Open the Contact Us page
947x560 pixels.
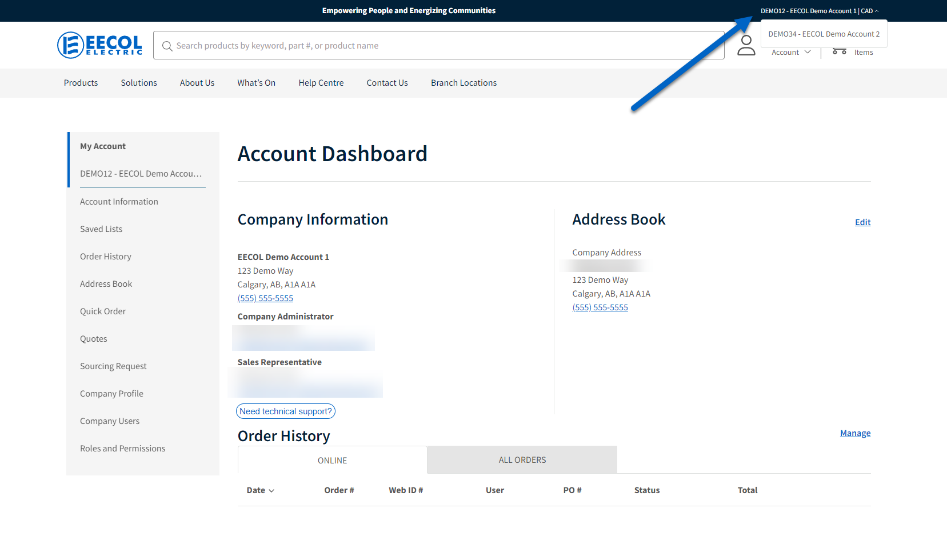coord(387,83)
